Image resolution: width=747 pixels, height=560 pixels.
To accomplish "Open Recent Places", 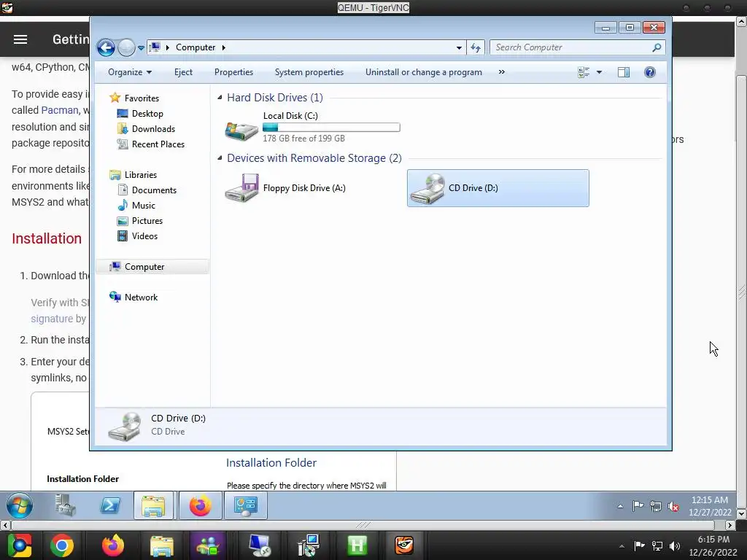I will (x=158, y=144).
